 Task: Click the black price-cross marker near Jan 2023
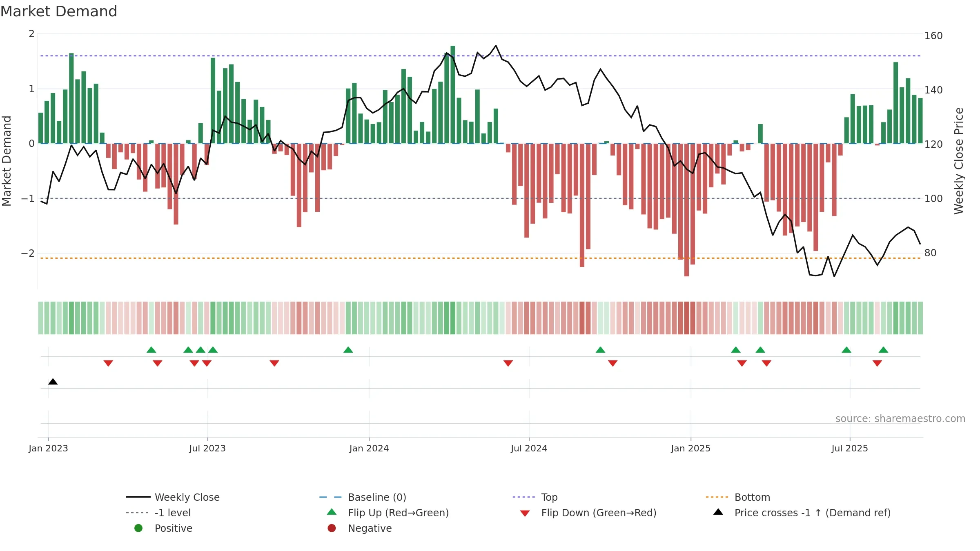click(53, 382)
